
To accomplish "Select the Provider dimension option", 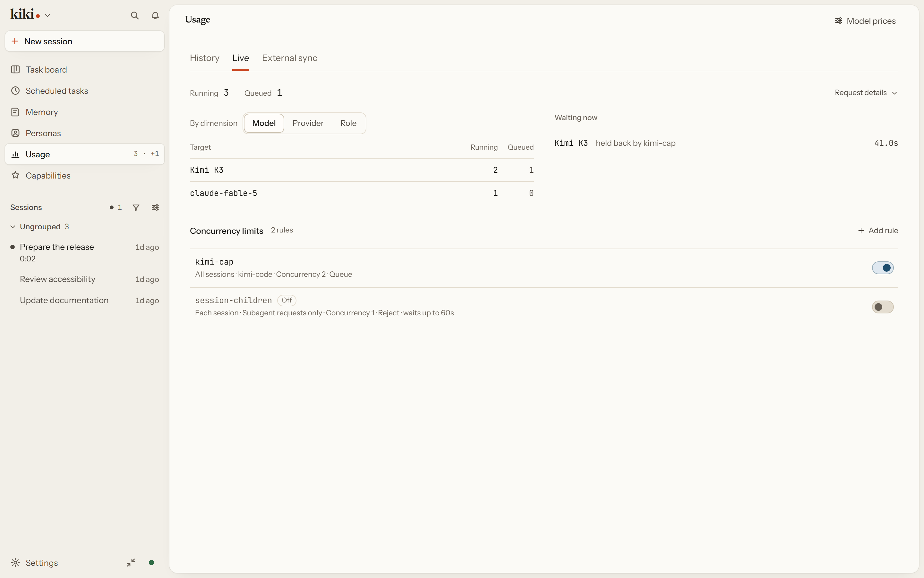I will 308,123.
